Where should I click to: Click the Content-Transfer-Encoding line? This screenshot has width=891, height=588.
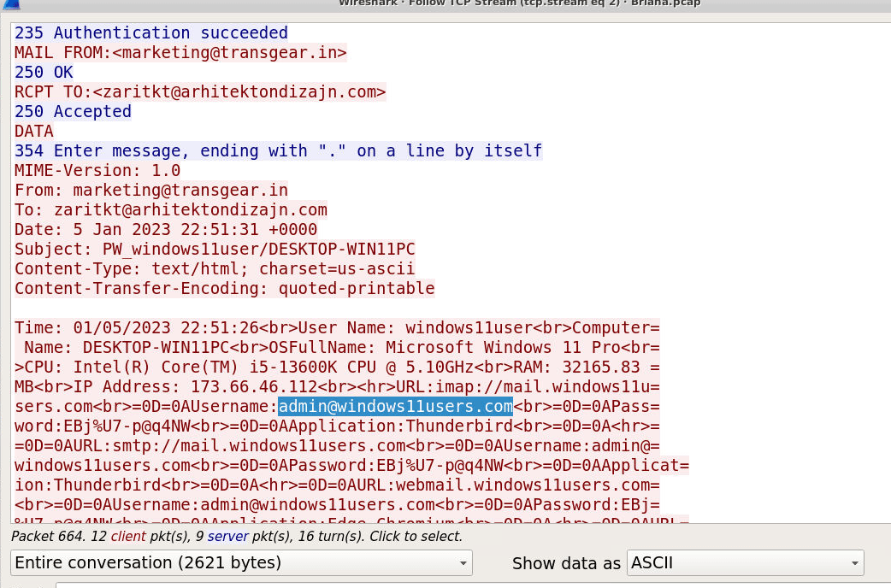(224, 288)
